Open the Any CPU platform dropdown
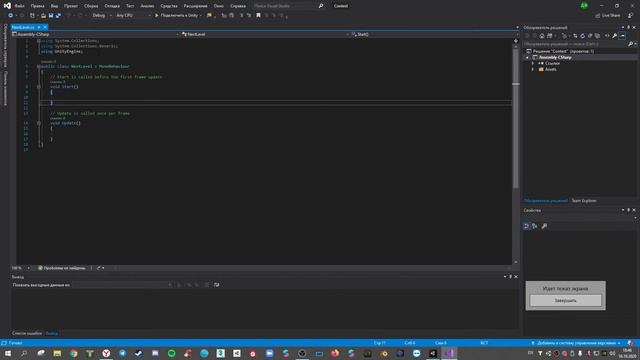 point(133,16)
